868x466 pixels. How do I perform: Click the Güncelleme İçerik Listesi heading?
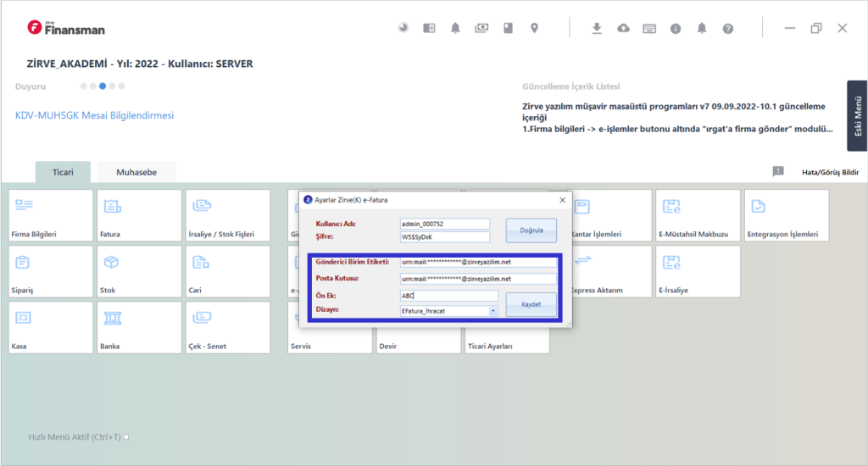570,86
